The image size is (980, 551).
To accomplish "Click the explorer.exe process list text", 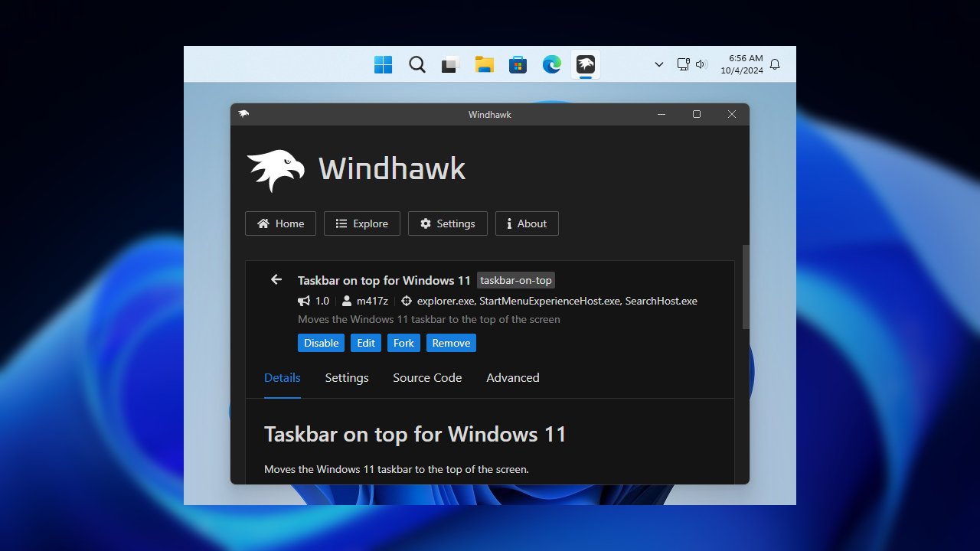I will tap(557, 301).
